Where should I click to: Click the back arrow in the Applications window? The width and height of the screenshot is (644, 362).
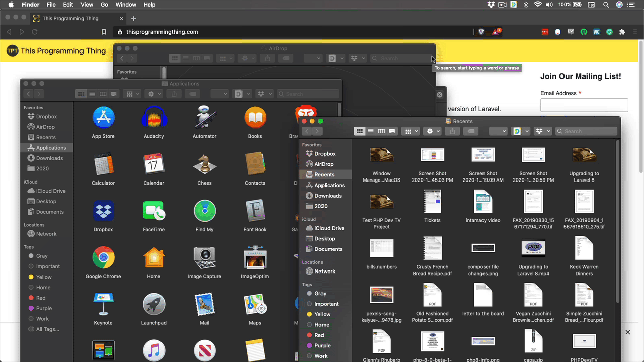pos(28,94)
